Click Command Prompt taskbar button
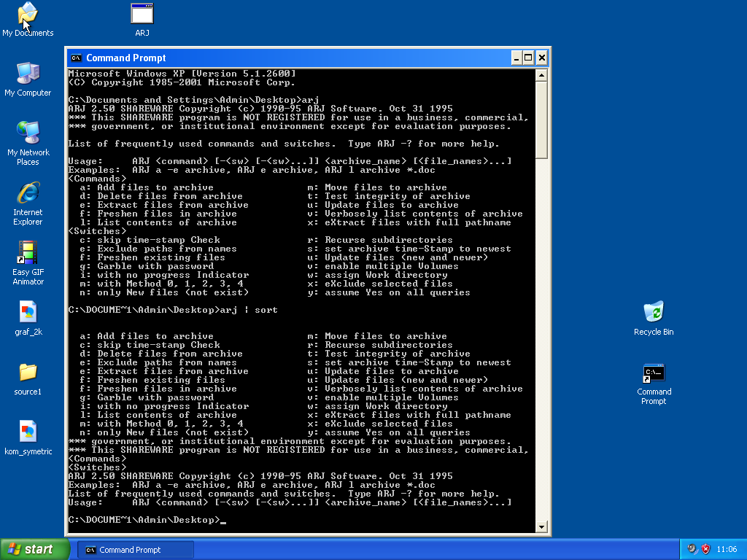 [135, 550]
